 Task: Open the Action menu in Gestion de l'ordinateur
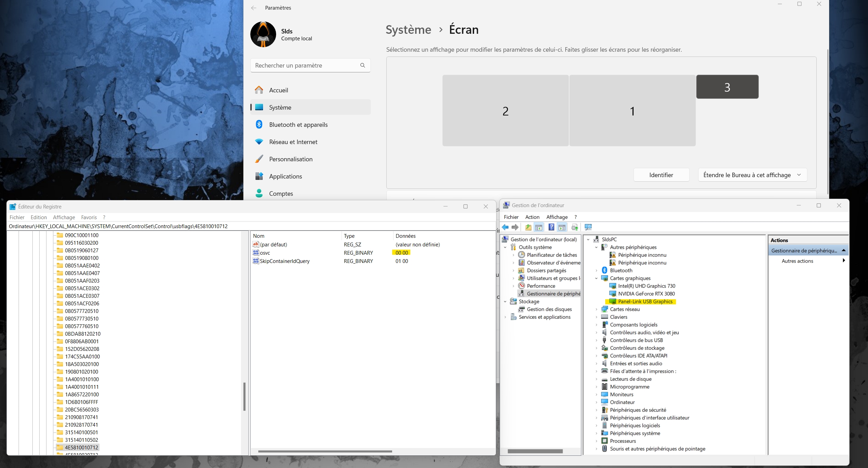point(532,217)
